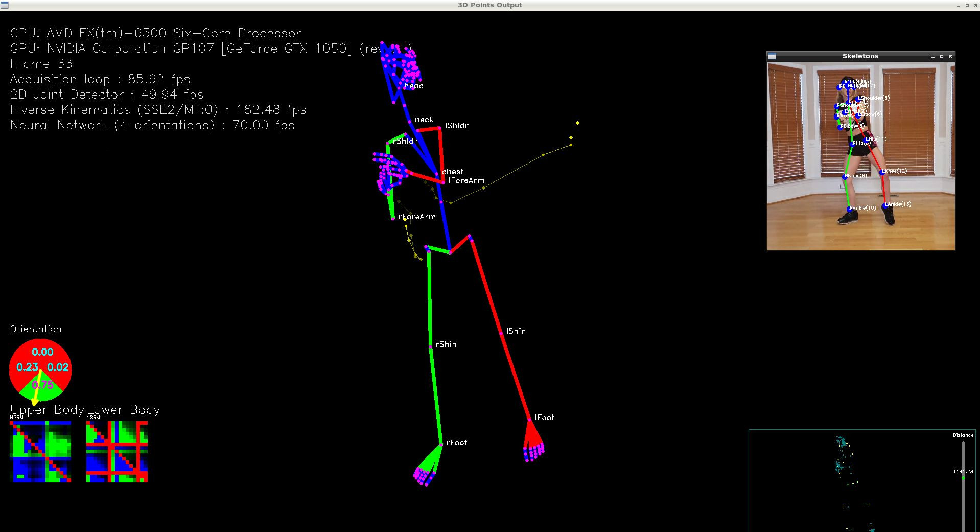Image resolution: width=980 pixels, height=532 pixels.
Task: Click the '2D Joint Detector : 49.94 fps' line
Action: (107, 95)
